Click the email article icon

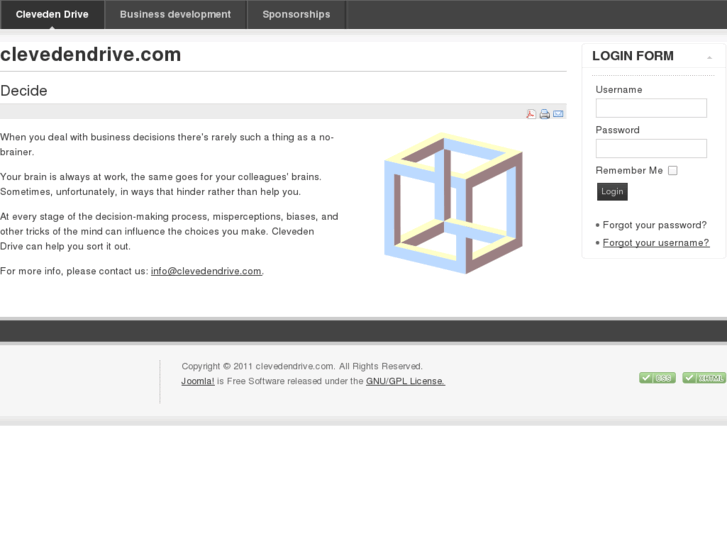[558, 114]
